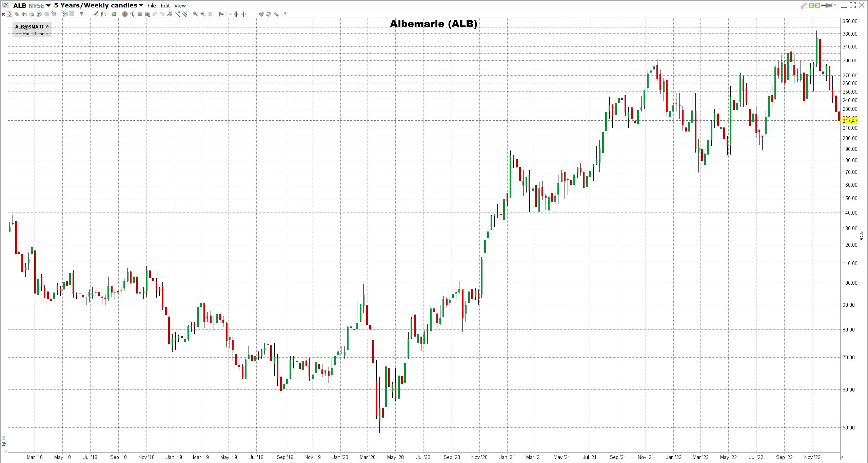Click the undo arrow icon
This screenshot has height=463, width=868.
[x=155, y=14]
